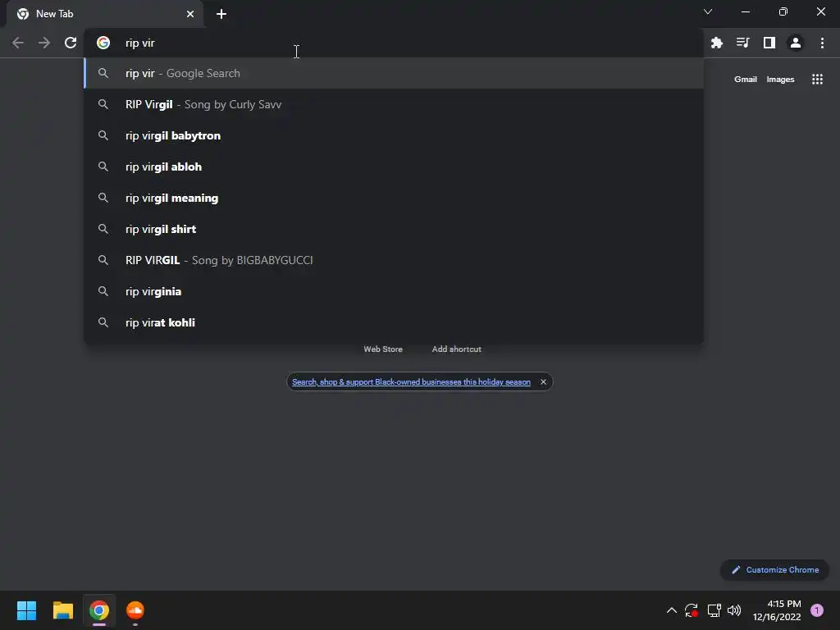Open the Google apps grid
Screen dimensions: 840x630
click(817, 80)
